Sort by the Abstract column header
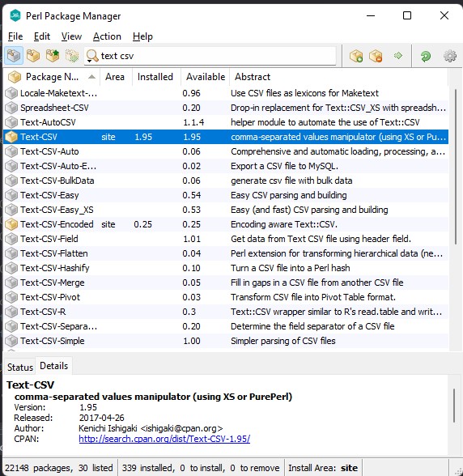This screenshot has height=476, width=463. click(338, 77)
